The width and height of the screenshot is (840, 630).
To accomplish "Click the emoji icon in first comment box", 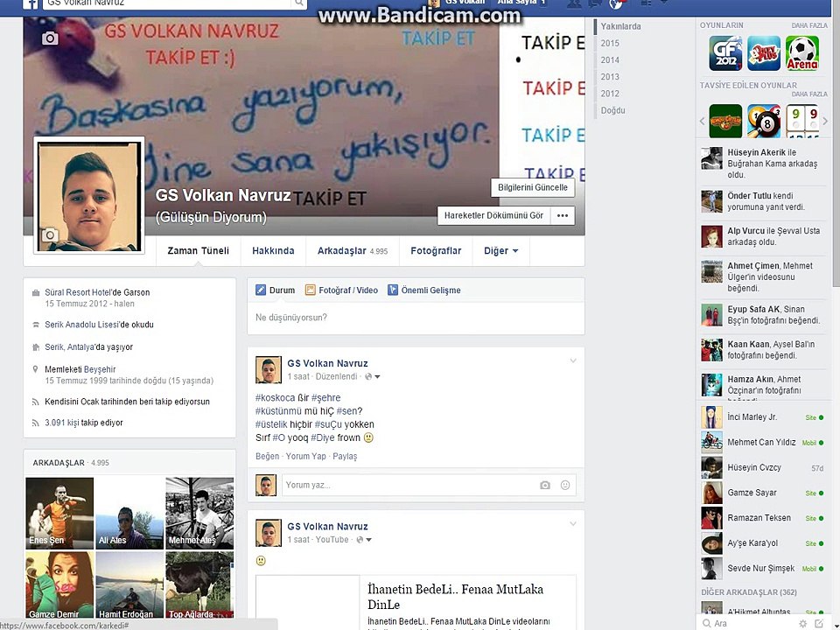I will [565, 485].
